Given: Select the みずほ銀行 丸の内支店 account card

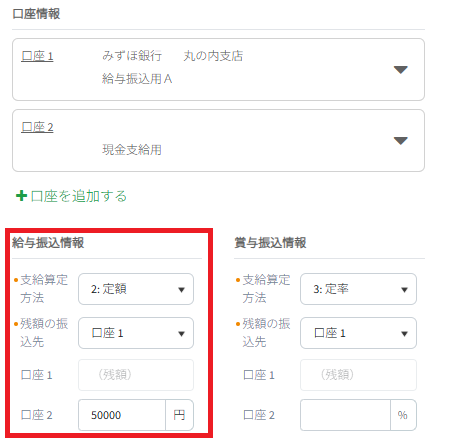Looking at the screenshot, I should click(218, 69).
